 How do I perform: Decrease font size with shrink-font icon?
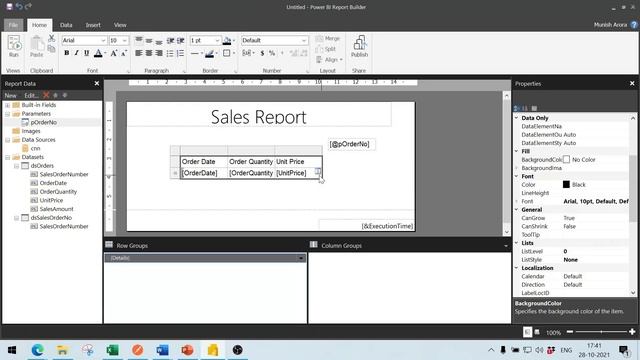pyautogui.click(x=124, y=53)
